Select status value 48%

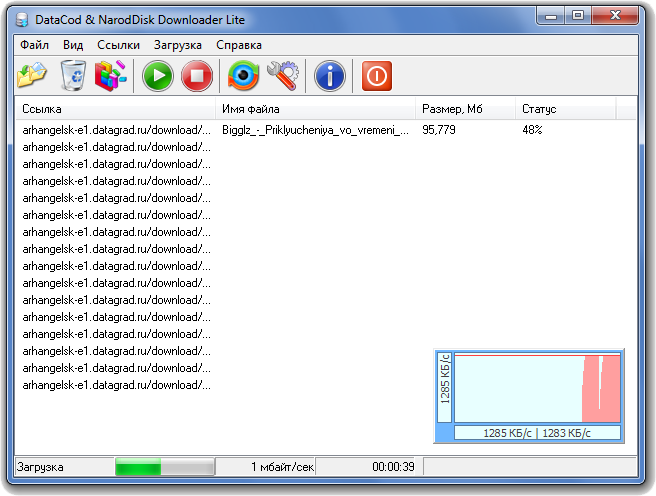[532, 130]
